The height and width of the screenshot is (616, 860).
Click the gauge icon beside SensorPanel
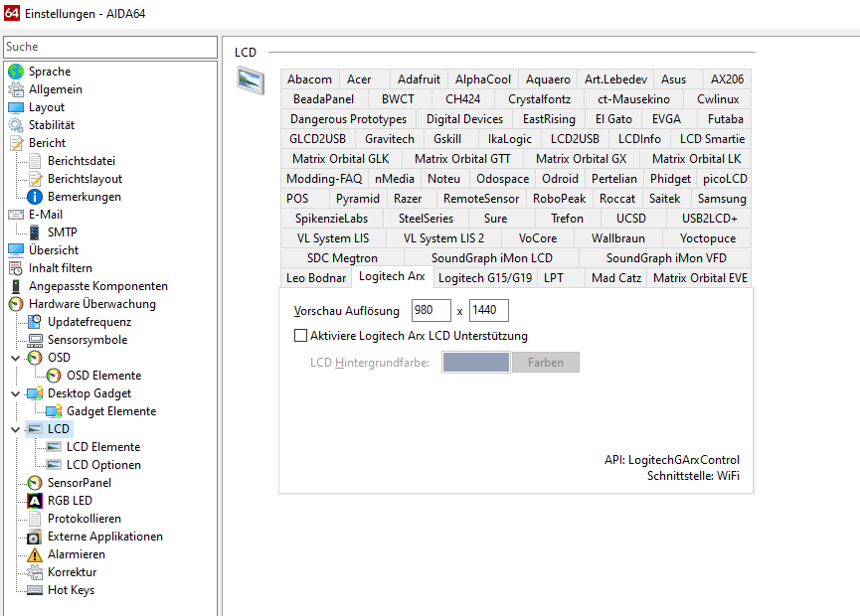(x=35, y=483)
